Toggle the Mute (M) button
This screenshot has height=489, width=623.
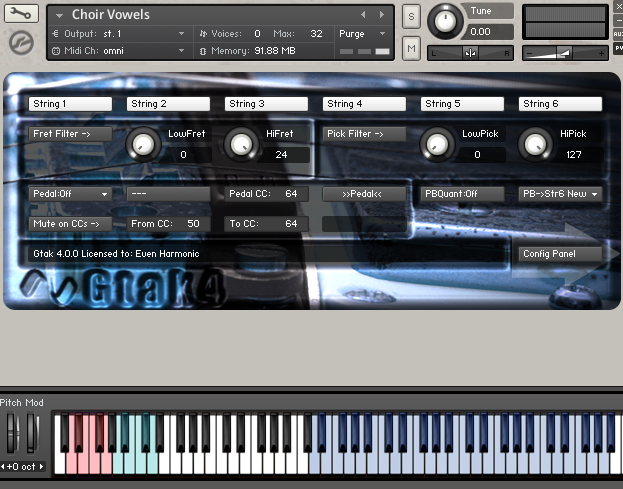click(x=412, y=48)
